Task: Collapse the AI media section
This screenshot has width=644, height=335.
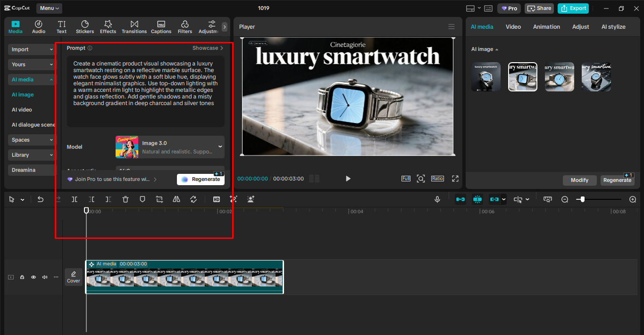Action: click(x=33, y=80)
